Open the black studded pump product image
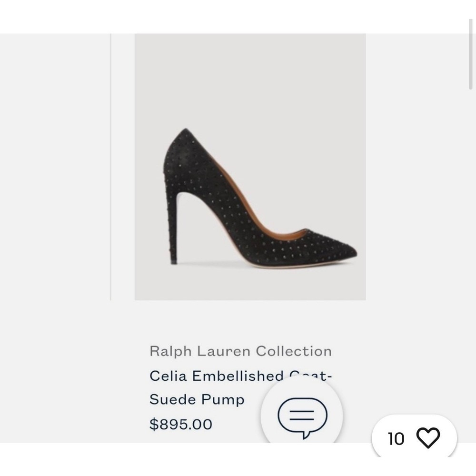 click(250, 167)
